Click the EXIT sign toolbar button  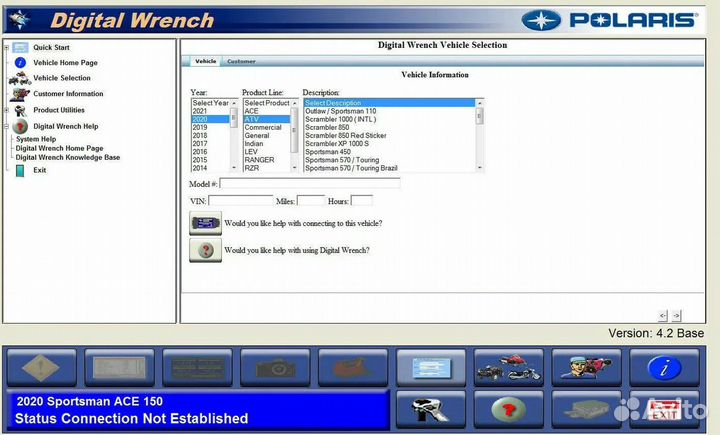(x=664, y=410)
